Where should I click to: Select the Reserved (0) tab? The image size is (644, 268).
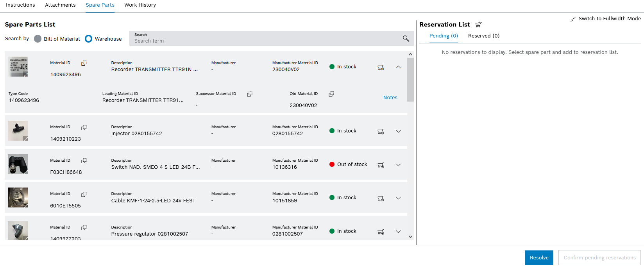tap(484, 36)
